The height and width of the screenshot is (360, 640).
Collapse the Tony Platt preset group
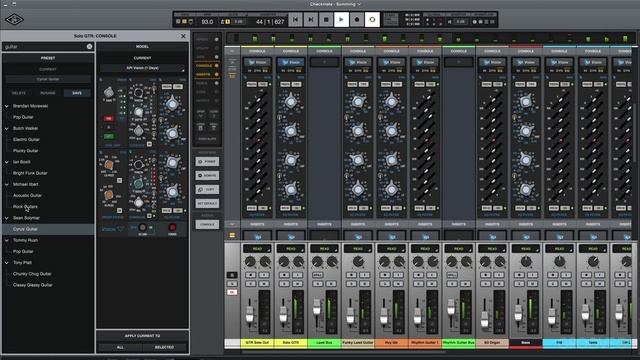(7, 263)
